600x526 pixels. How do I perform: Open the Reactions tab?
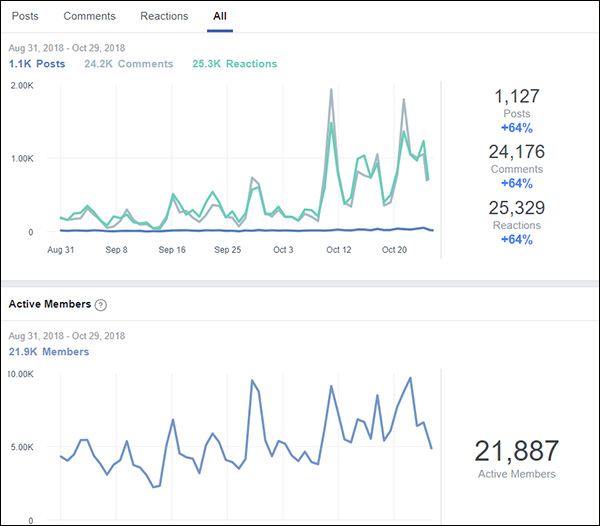tap(164, 16)
